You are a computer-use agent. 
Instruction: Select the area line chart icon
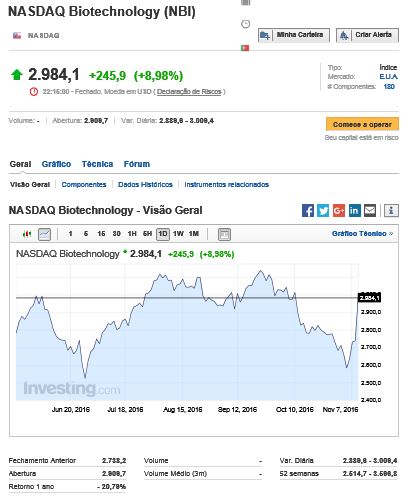point(44,234)
